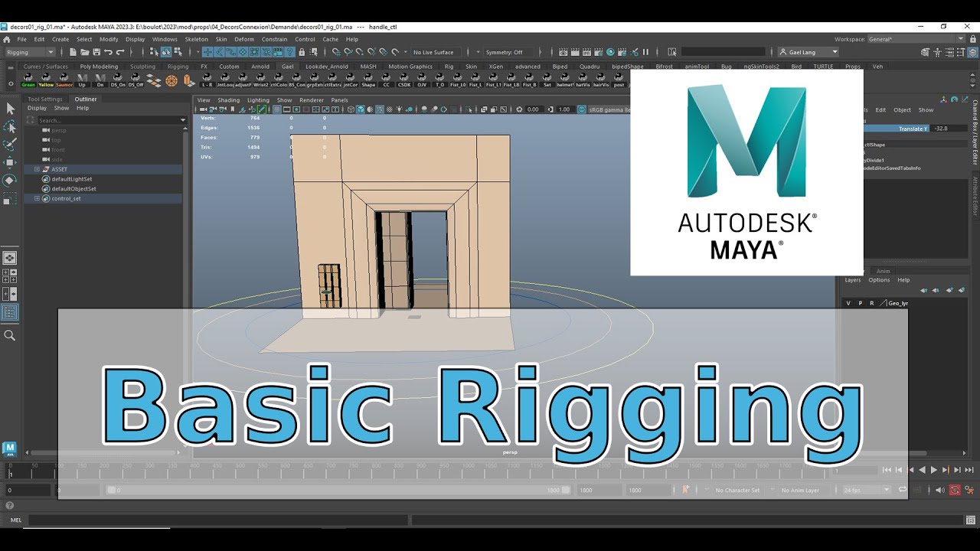The width and height of the screenshot is (980, 551).
Task: Toggle smooth shade all in viewport toolbar
Action: (361, 109)
